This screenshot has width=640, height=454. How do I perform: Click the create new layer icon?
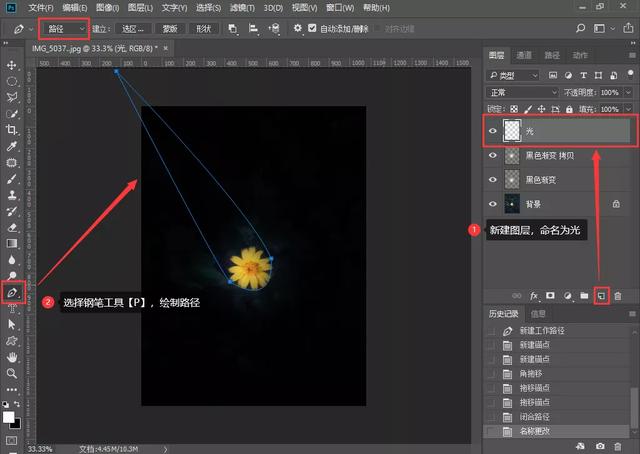(601, 296)
